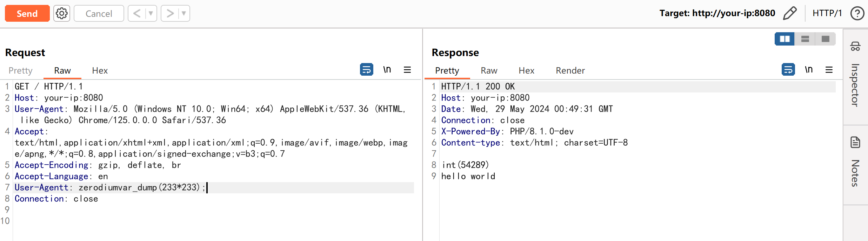Open the Response pane hamburger options menu

pyautogui.click(x=829, y=70)
